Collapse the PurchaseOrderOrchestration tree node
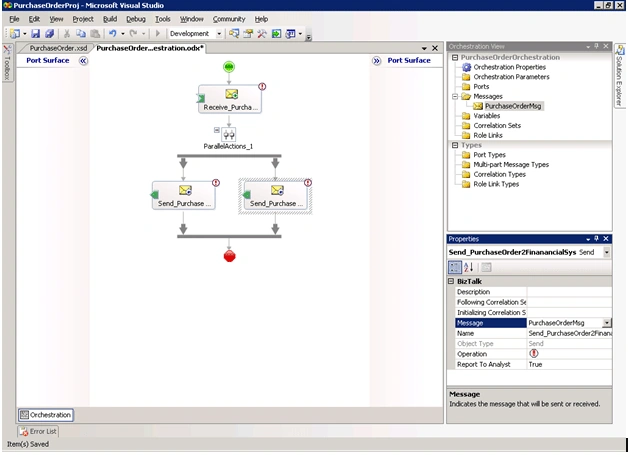Viewport: 628px width, 455px height. coord(455,58)
